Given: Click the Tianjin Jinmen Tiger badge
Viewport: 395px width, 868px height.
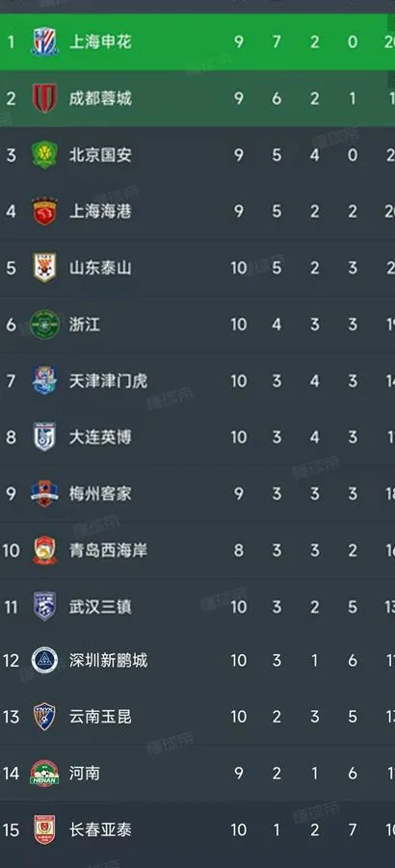Looking at the screenshot, I should [44, 381].
